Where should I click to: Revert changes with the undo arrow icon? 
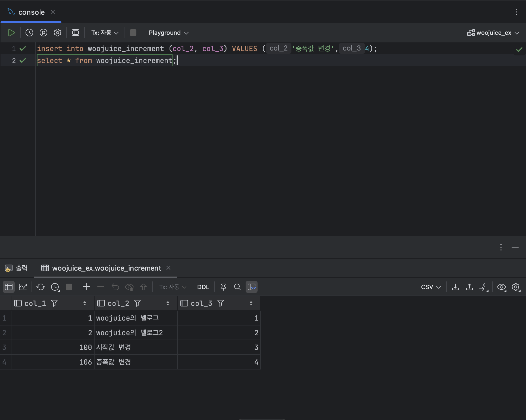115,287
